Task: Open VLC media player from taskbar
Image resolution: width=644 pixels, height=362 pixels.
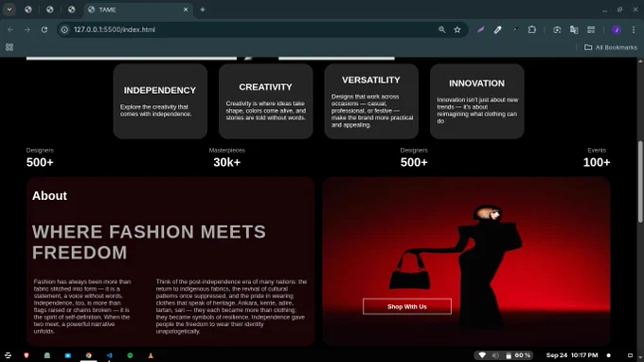Action: [x=151, y=355]
